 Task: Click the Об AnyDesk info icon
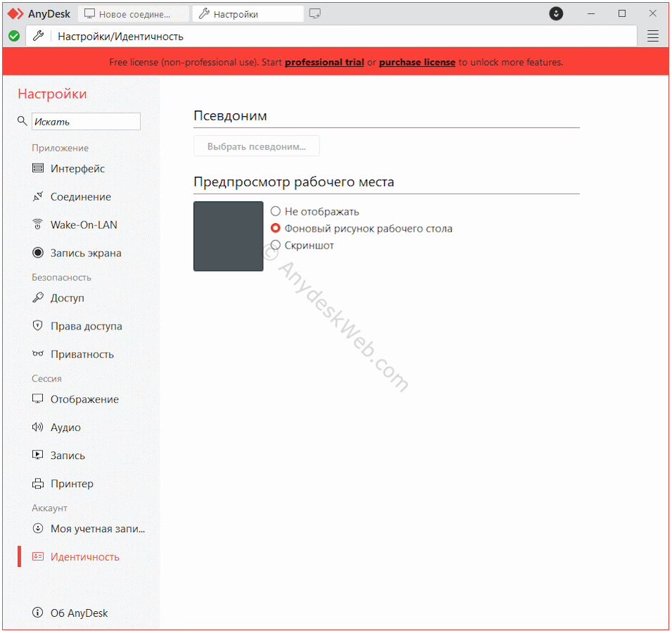click(x=38, y=613)
